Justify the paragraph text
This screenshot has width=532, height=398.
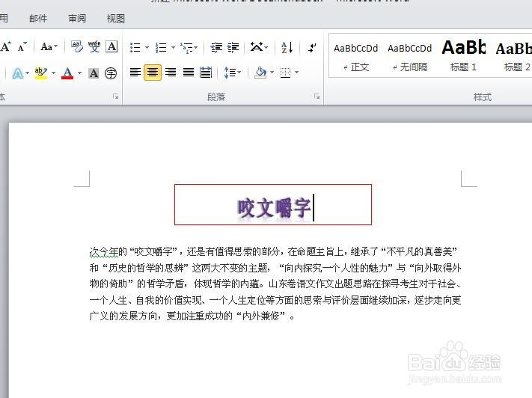pos(189,73)
